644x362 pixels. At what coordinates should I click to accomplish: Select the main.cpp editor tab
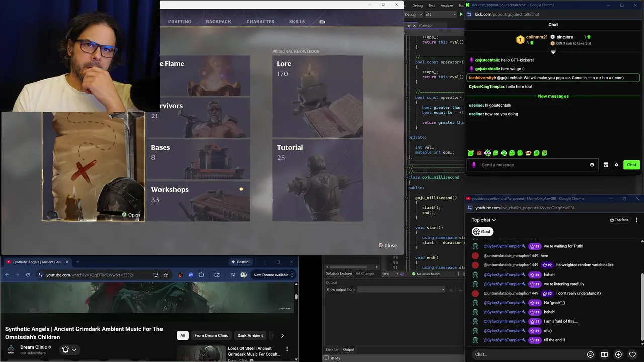426,25
